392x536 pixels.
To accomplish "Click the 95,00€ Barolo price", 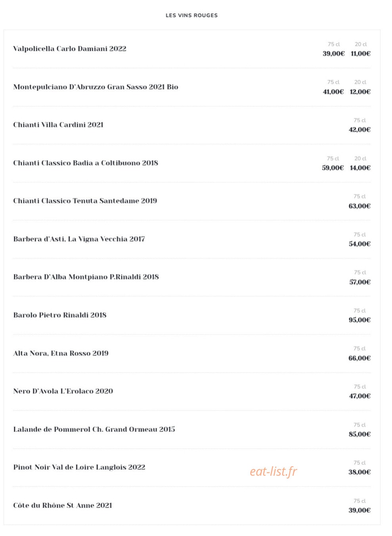I will [359, 320].
